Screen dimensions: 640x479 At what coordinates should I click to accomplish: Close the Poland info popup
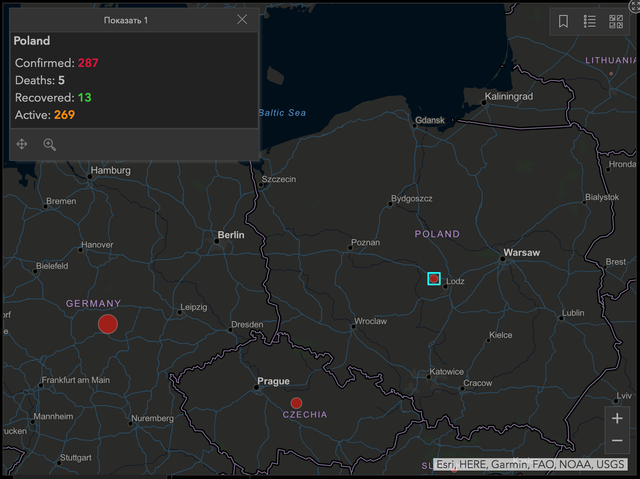(x=242, y=19)
